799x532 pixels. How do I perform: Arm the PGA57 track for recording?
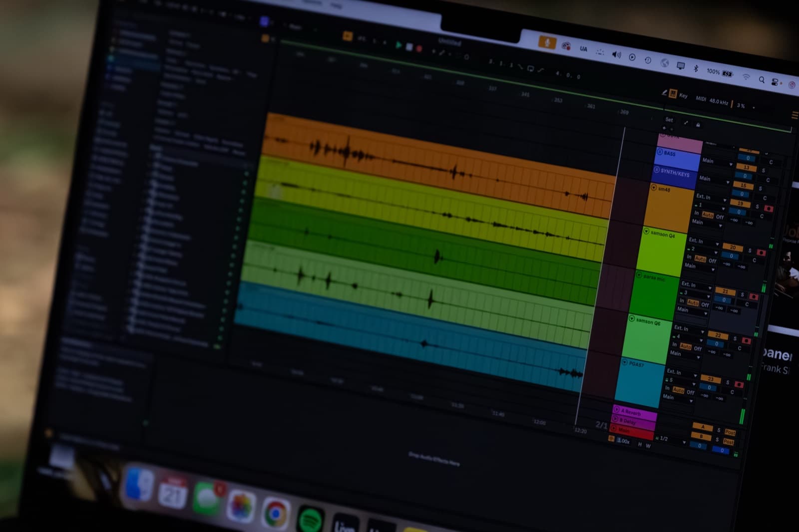739,384
